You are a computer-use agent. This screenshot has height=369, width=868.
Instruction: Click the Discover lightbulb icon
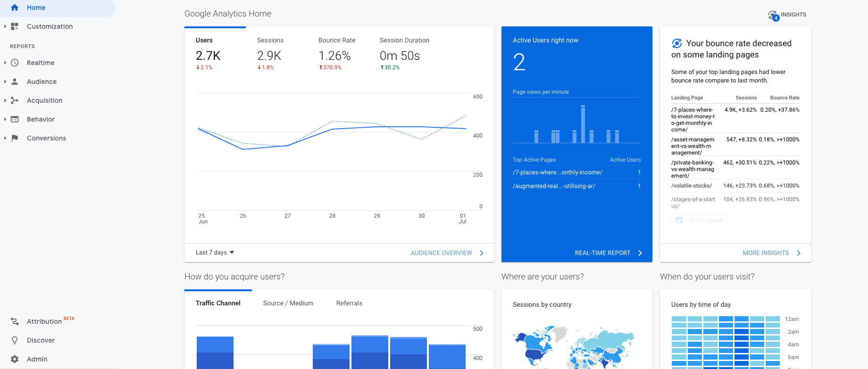tap(15, 340)
